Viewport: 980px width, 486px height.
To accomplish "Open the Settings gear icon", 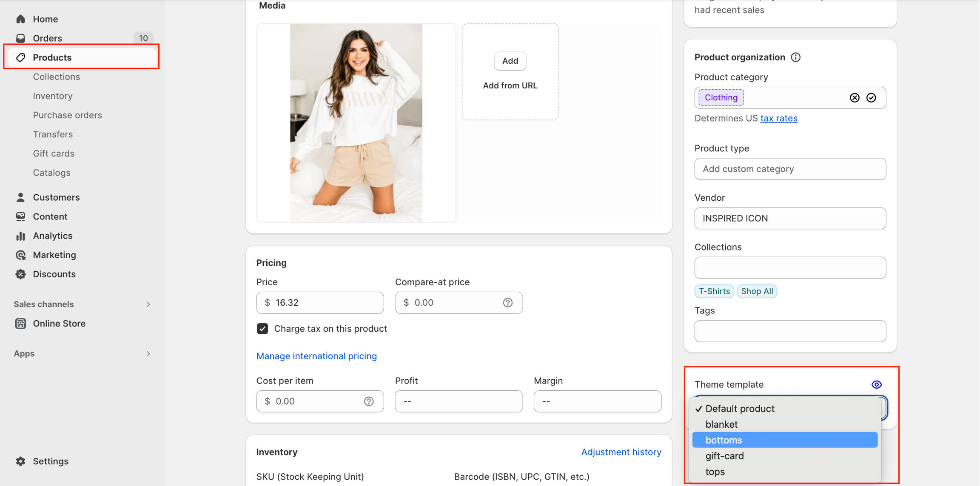I will [20, 461].
